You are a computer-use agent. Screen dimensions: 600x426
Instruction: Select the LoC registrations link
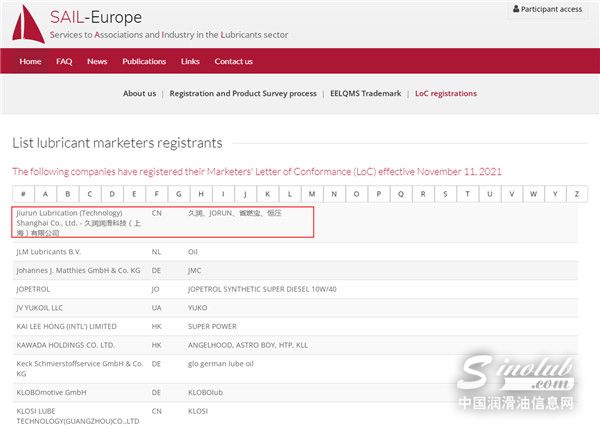point(446,94)
